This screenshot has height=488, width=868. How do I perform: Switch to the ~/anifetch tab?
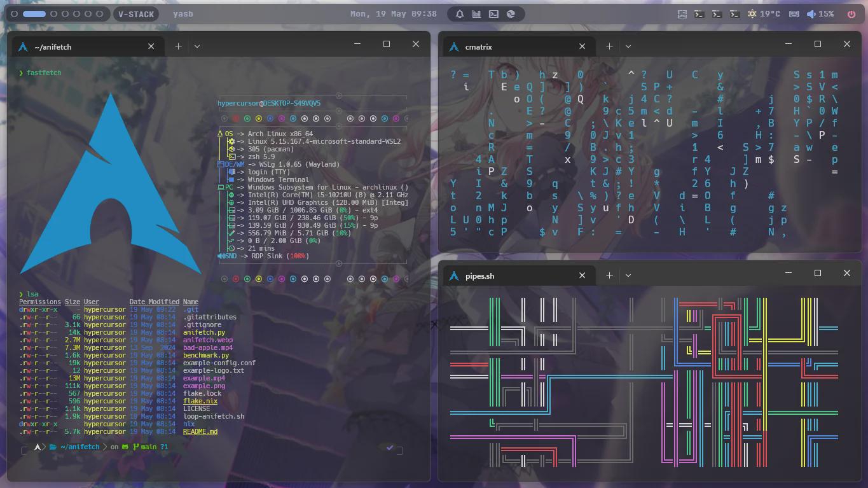tap(88, 46)
